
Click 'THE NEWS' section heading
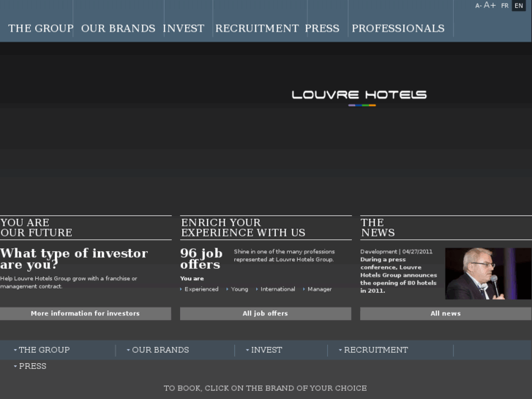point(378,228)
